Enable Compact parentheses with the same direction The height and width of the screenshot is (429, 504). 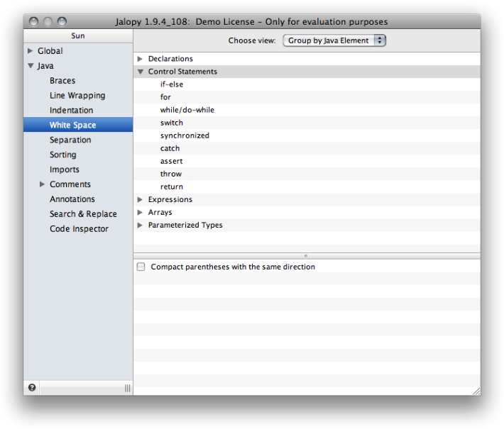pyautogui.click(x=141, y=267)
